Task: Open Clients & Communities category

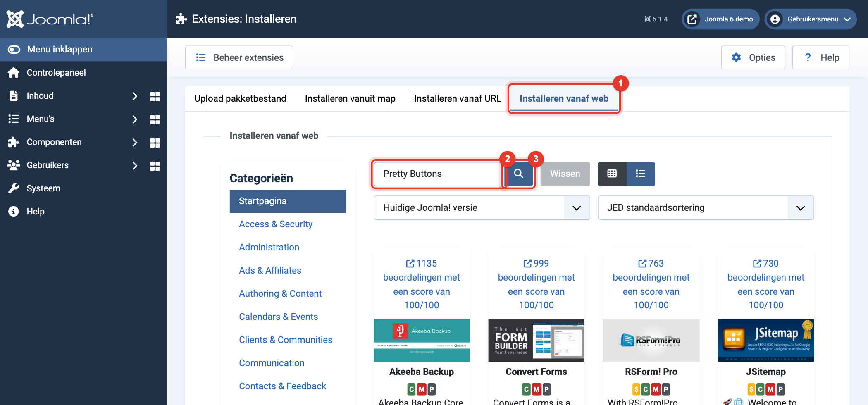Action: [286, 340]
